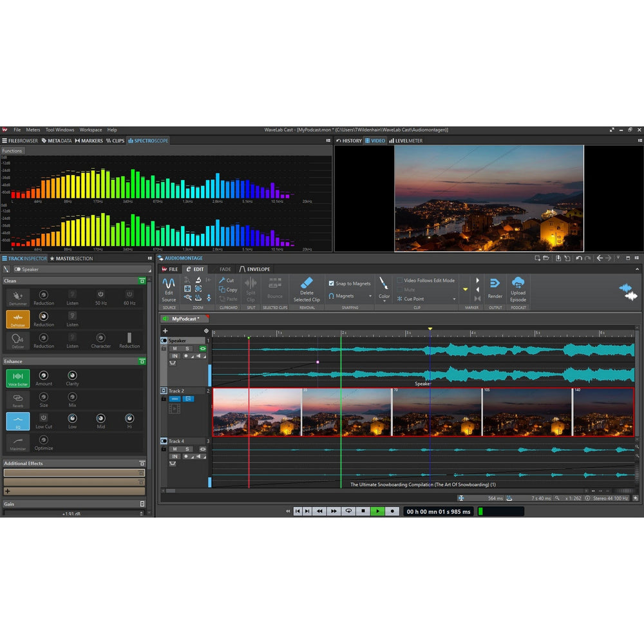The height and width of the screenshot is (644, 644).
Task: Click the yellow timeline marker on ruler
Action: tap(430, 329)
